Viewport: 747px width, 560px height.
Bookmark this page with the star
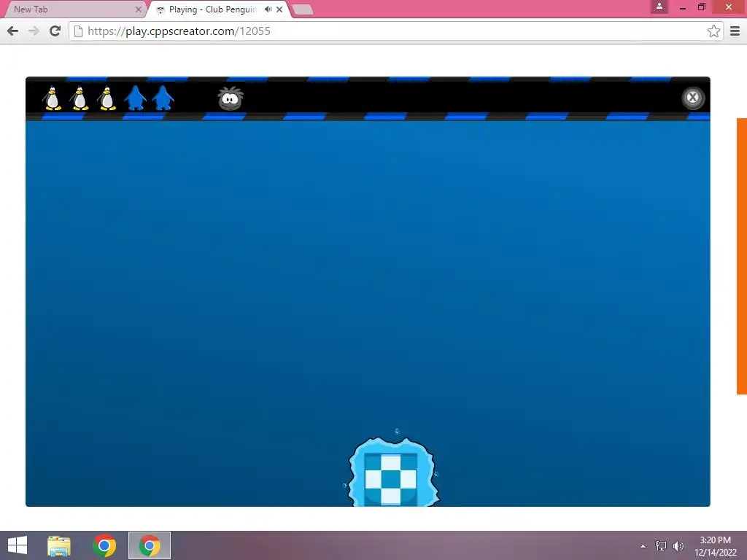pos(713,31)
